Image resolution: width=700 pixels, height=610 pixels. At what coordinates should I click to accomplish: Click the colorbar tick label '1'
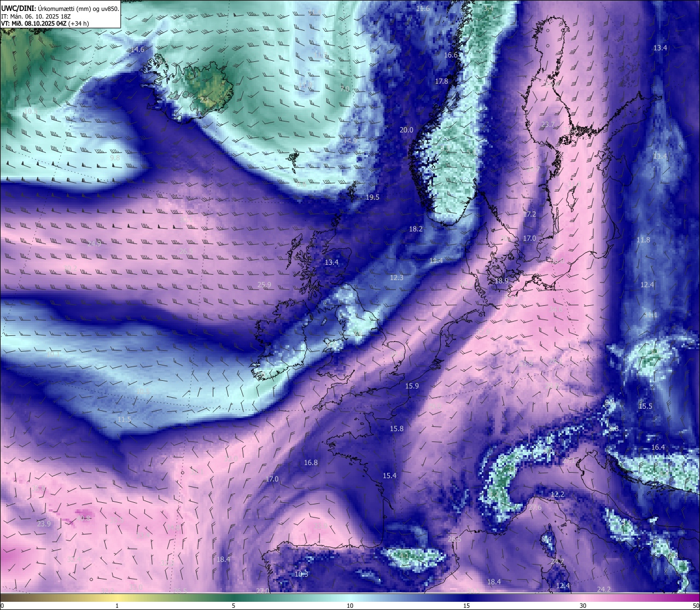pos(117,606)
